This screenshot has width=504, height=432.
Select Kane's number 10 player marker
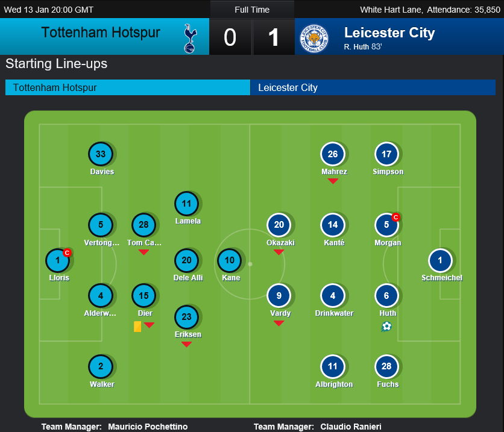pyautogui.click(x=229, y=260)
